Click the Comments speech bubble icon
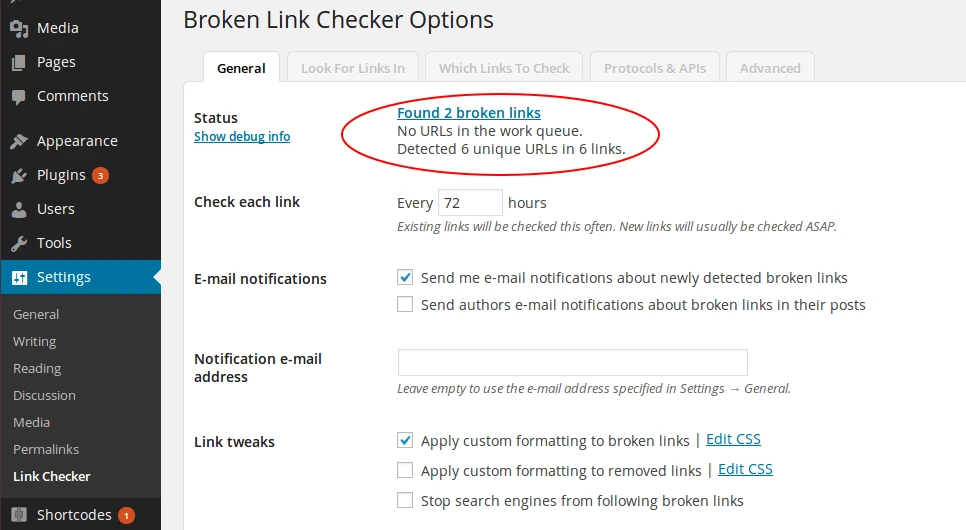Viewport: 966px width, 530px height. 19,97
